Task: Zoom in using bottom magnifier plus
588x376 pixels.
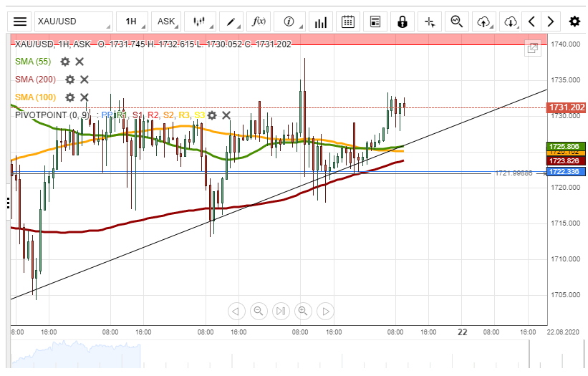Action: click(303, 311)
